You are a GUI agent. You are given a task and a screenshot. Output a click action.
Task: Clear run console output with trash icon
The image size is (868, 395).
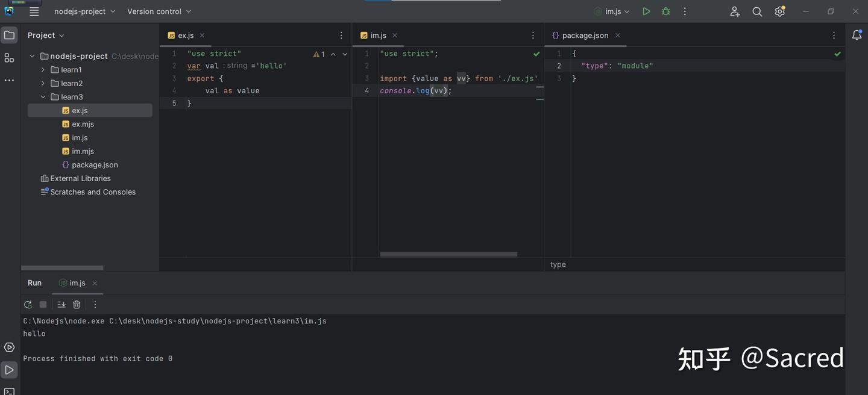point(77,305)
